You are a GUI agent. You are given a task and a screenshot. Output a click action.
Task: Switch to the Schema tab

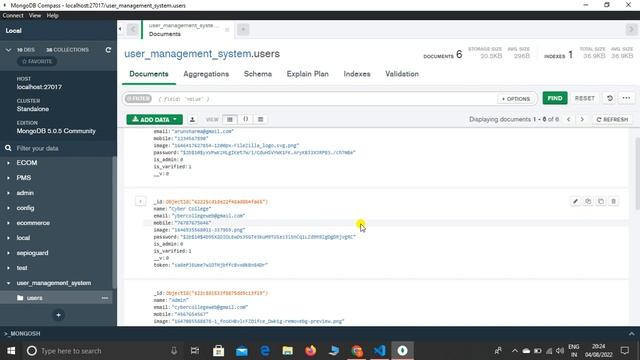point(258,74)
